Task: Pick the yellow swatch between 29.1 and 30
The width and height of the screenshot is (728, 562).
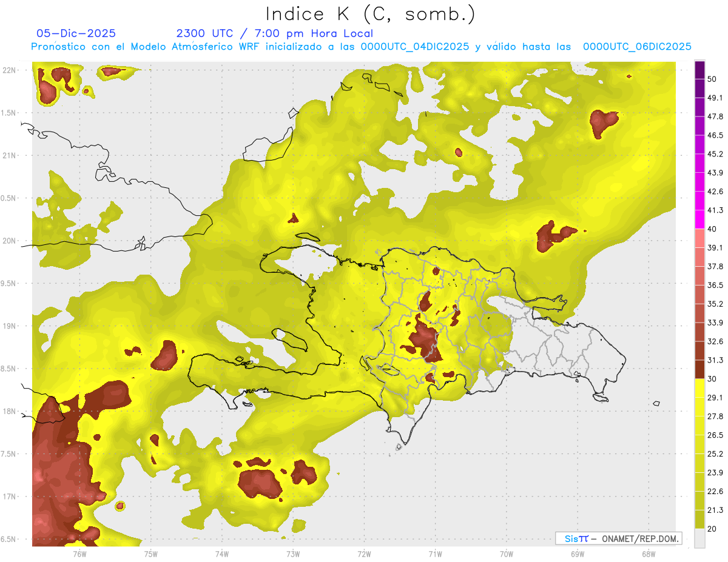Action: pos(700,389)
